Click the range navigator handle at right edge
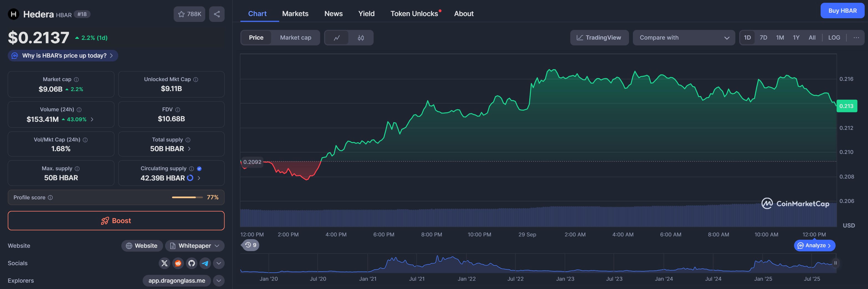 835,263
